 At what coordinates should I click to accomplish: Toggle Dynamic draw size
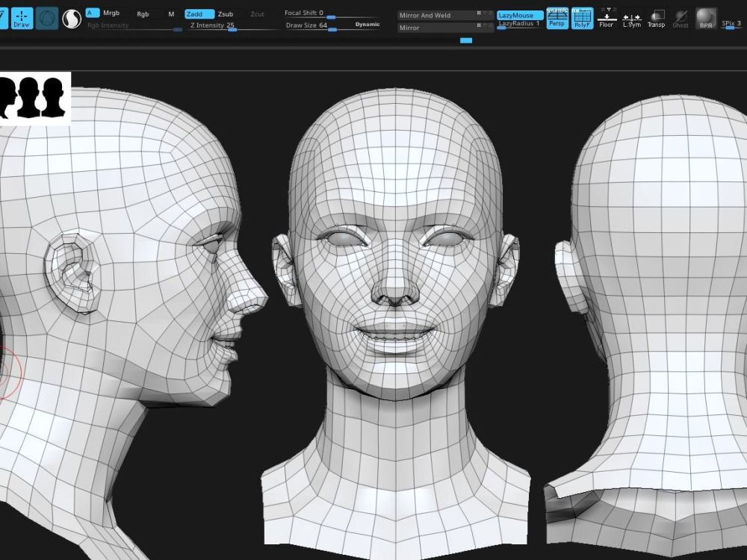(x=368, y=25)
